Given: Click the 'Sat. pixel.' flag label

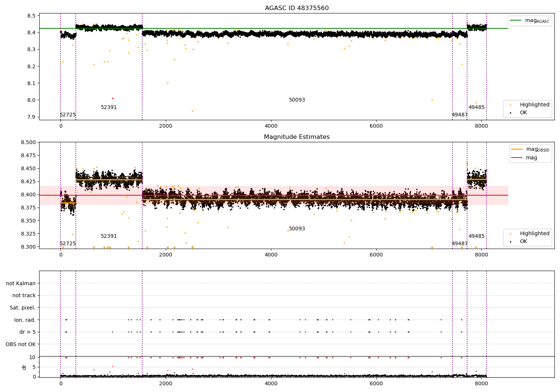Looking at the screenshot, I should [x=23, y=308].
